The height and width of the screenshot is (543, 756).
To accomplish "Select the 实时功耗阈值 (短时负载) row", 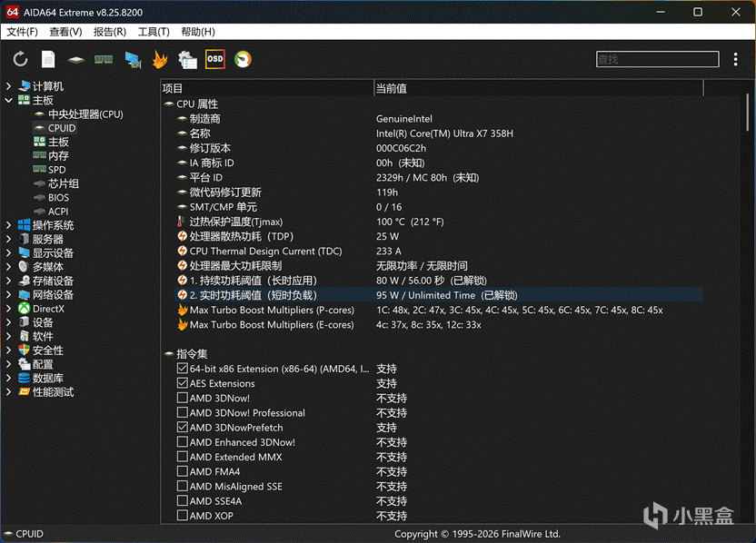I will pos(439,295).
